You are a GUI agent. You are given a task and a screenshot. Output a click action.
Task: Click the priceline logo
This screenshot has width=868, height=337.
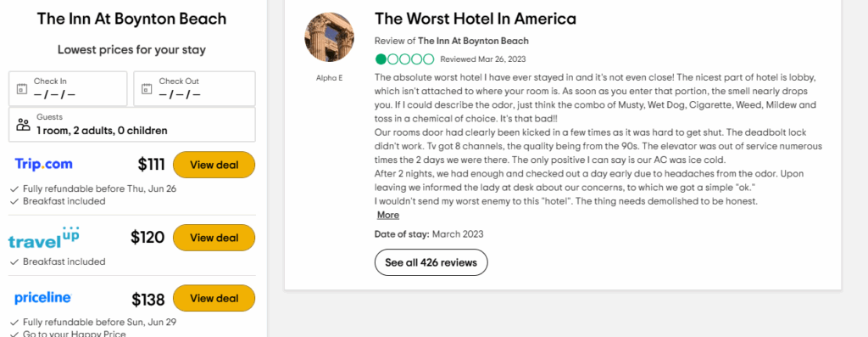(x=42, y=298)
